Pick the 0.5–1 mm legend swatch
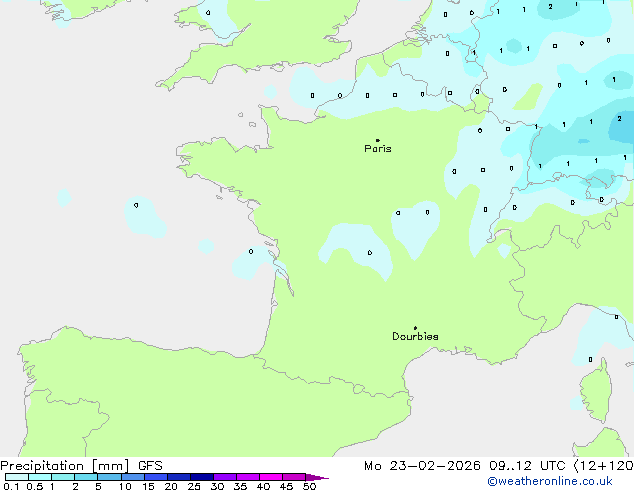This screenshot has width=634, height=490. click(x=40, y=477)
